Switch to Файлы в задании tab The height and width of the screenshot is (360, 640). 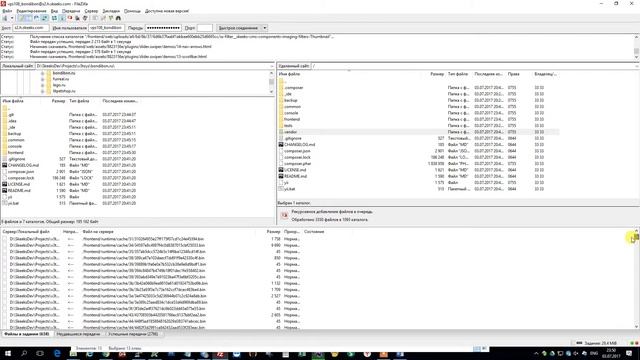[27, 334]
